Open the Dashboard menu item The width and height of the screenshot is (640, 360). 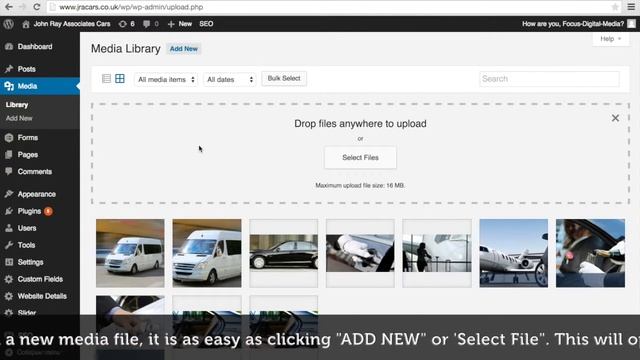coord(35,47)
